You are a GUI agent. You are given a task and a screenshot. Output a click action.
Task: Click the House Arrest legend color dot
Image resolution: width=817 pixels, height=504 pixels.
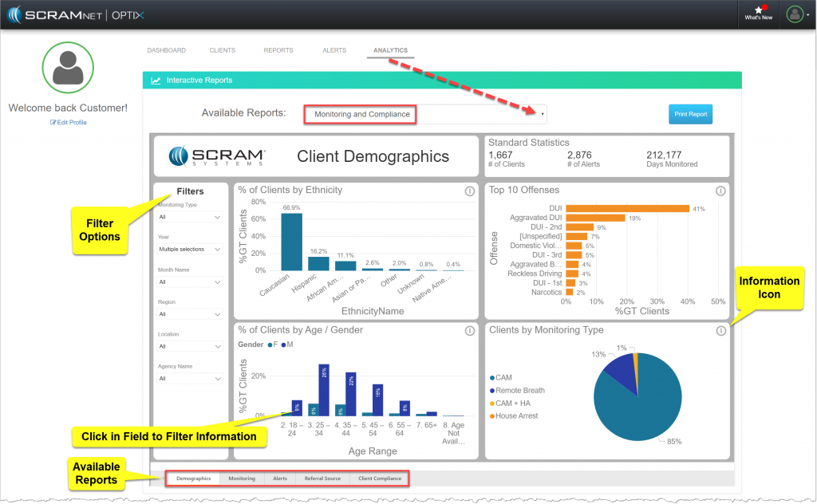[492, 415]
